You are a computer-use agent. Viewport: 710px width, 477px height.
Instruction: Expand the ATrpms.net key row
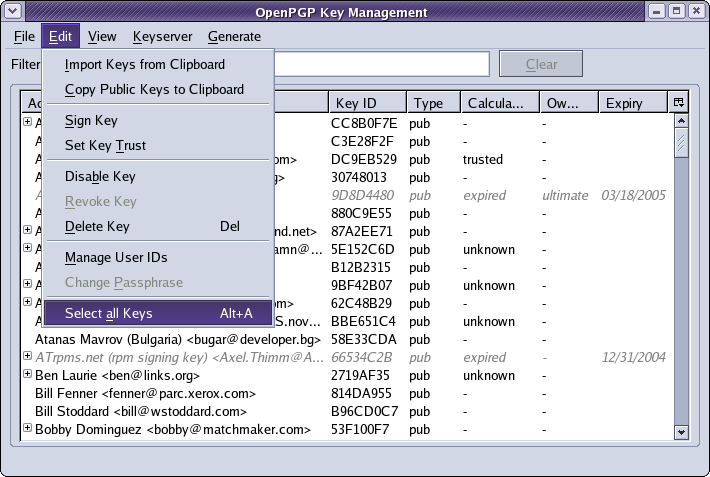point(28,356)
